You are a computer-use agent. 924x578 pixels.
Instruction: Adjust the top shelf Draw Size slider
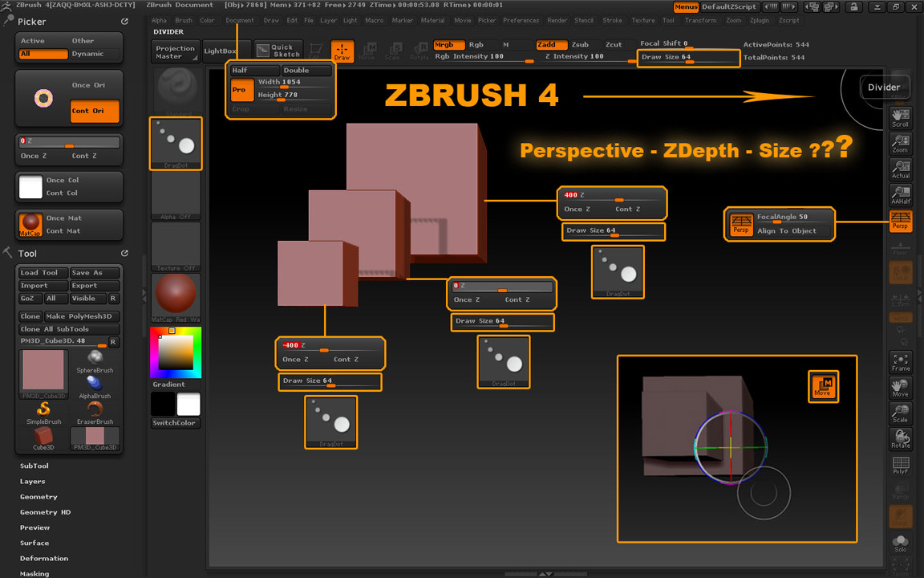(688, 58)
